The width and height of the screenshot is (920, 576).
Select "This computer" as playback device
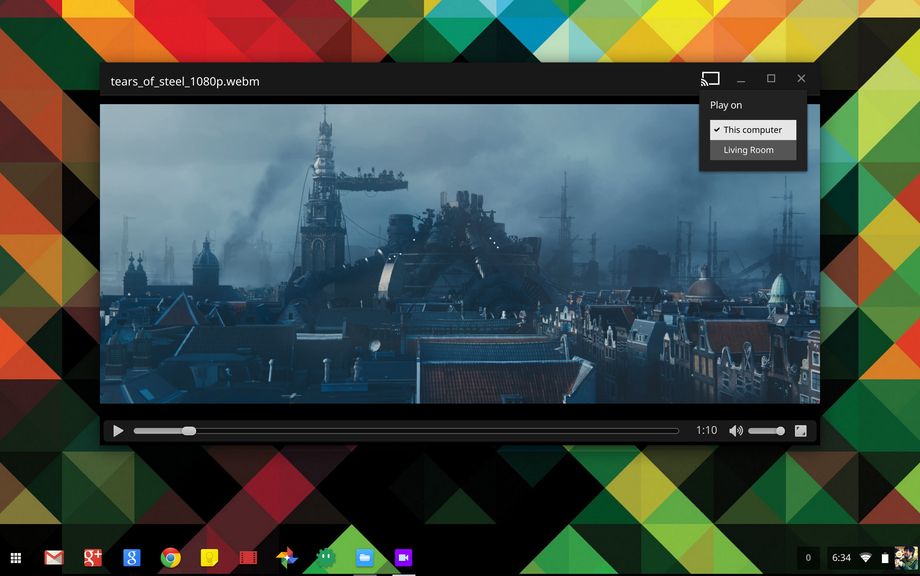[x=753, y=130]
